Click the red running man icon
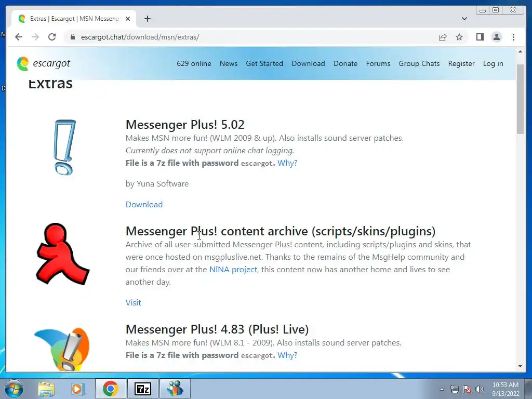The width and height of the screenshot is (532, 399). (x=62, y=254)
